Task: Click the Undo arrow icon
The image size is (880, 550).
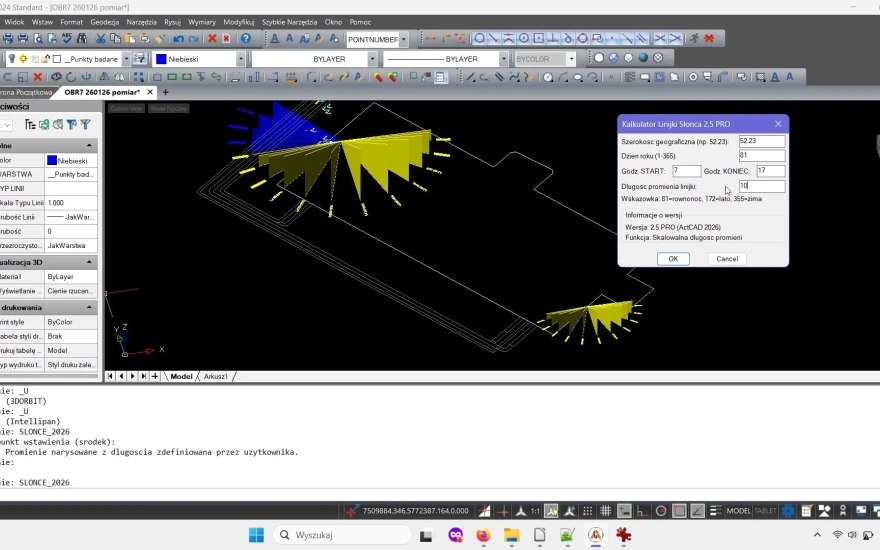Action: [x=179, y=39]
